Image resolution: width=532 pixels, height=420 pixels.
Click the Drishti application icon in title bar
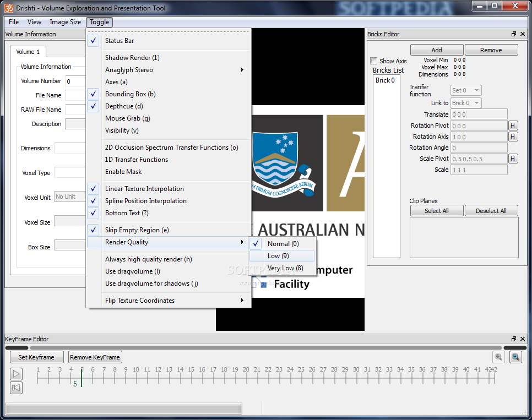pos(9,8)
